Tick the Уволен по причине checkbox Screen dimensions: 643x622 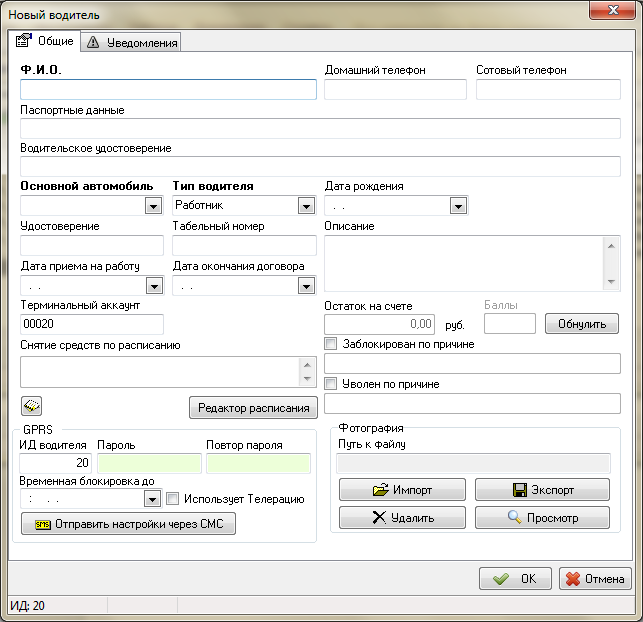pyautogui.click(x=332, y=384)
